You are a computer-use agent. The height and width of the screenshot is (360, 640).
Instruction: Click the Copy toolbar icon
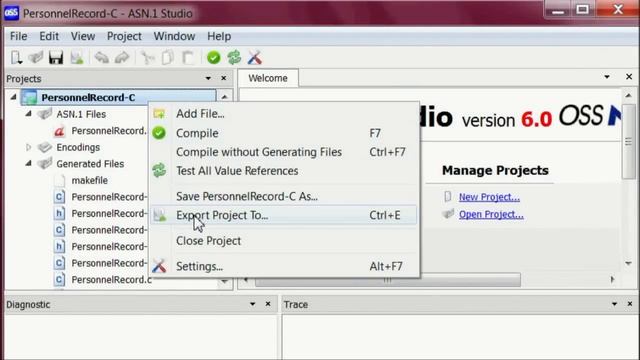click(168, 58)
